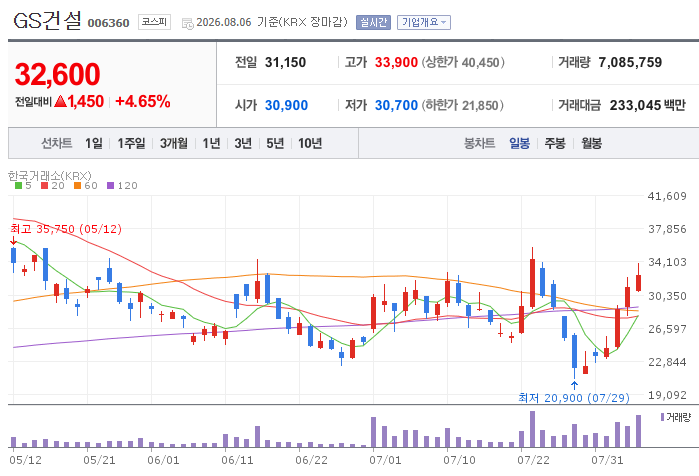Click the 07/01 date label on axis

(385, 460)
